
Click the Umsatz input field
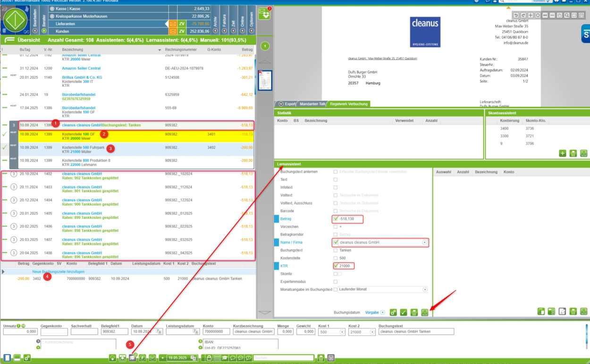pyautogui.click(x=20, y=332)
